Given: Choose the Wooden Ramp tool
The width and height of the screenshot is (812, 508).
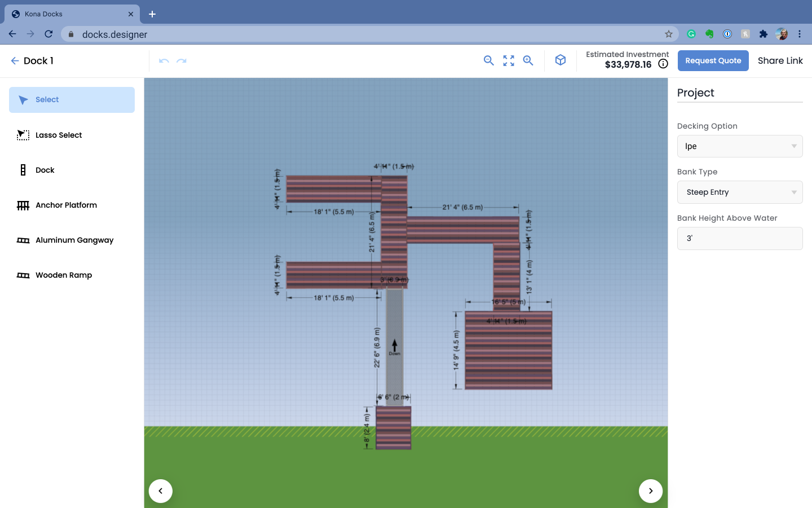Looking at the screenshot, I should (72, 275).
